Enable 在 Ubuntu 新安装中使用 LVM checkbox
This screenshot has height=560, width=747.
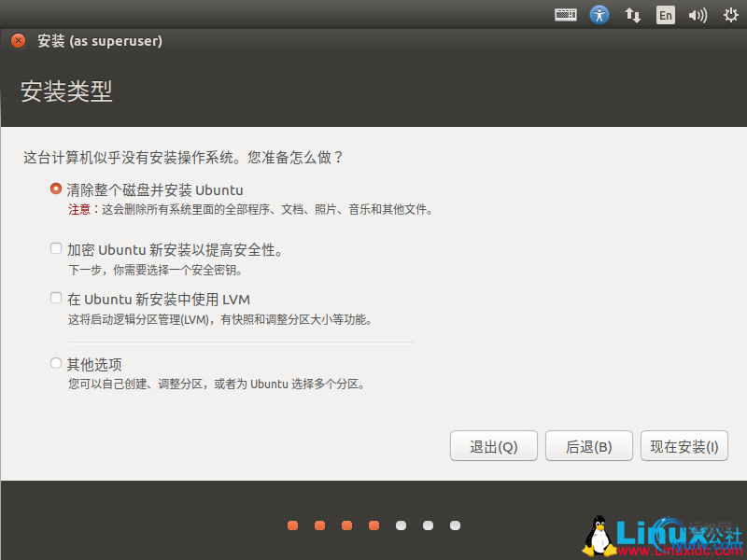(56, 298)
